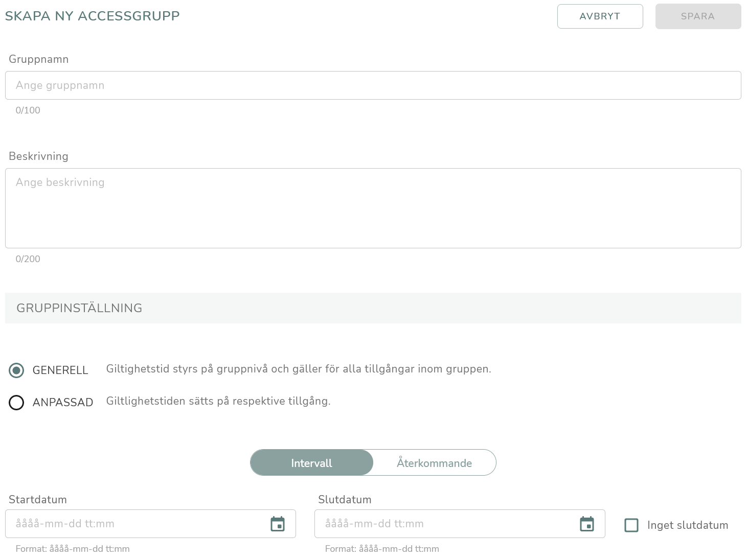
Task: Switch to the Återkommande tab
Action: coord(435,463)
